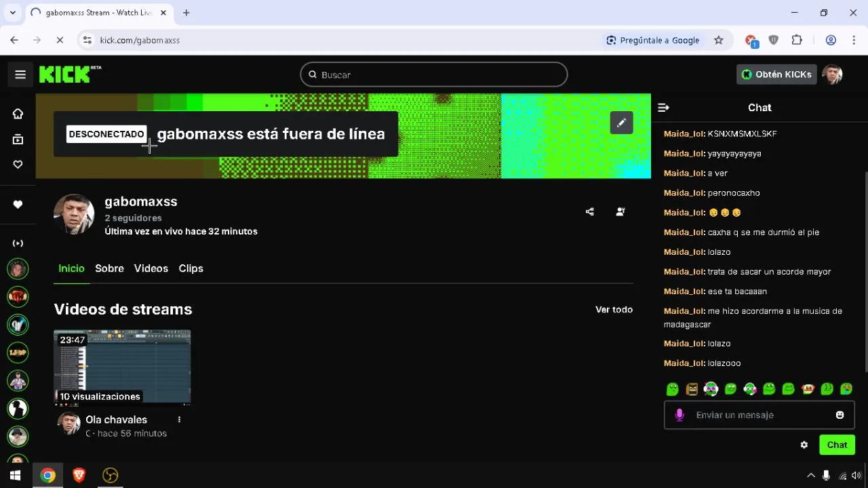Click Maida_lol username on lolazooo message
The width and height of the screenshot is (868, 488).
684,363
